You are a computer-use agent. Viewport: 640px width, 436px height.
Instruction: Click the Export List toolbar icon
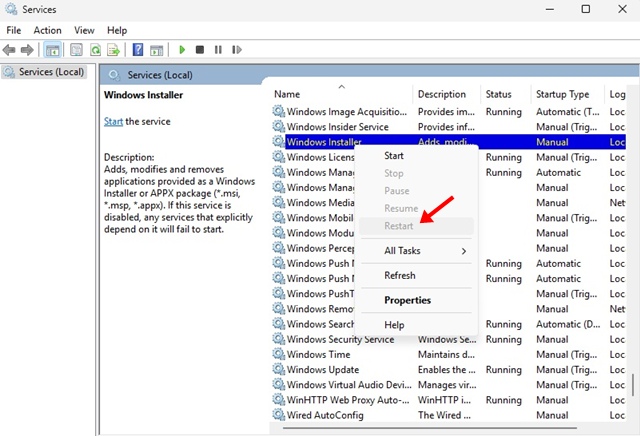click(113, 49)
